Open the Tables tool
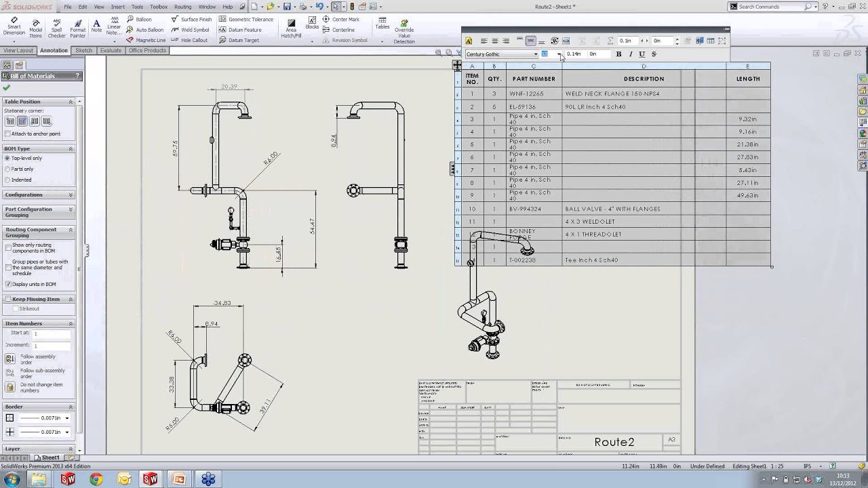 (382, 24)
